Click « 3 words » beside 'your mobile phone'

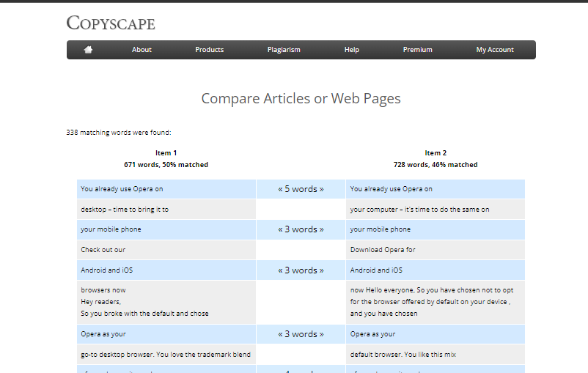coord(301,229)
